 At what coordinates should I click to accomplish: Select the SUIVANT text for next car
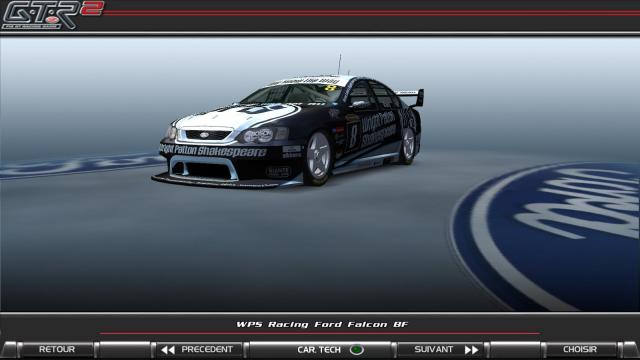point(433,349)
